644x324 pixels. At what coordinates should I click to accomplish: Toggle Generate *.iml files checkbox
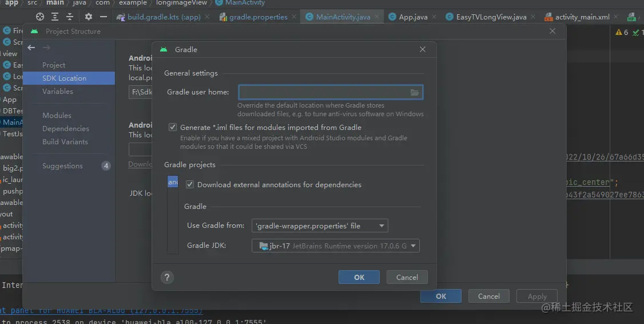(173, 127)
